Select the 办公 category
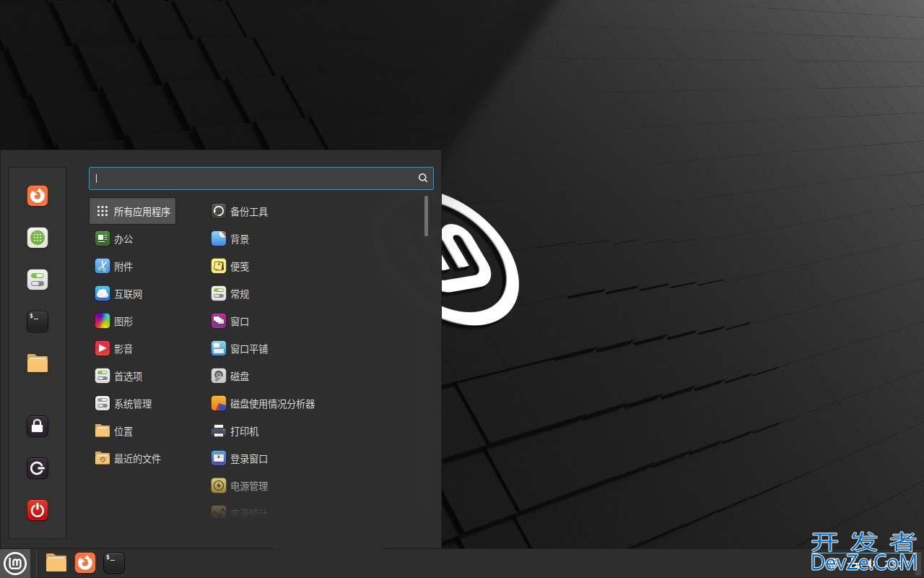 tap(133, 239)
